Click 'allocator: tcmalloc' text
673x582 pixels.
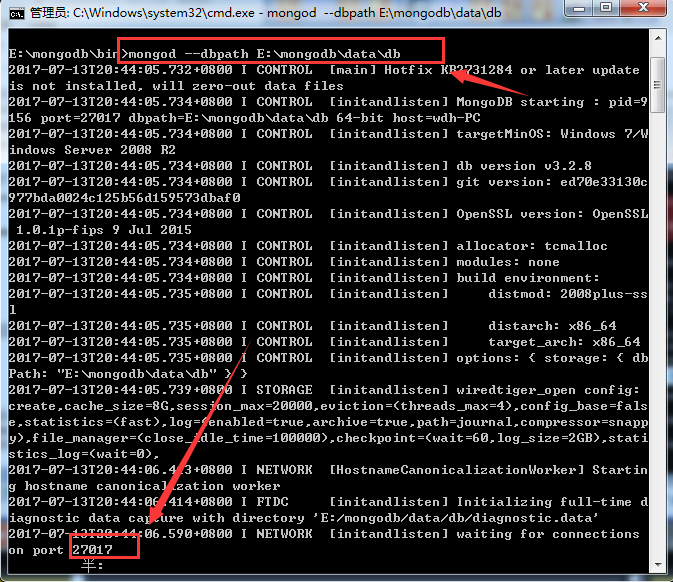tap(532, 246)
